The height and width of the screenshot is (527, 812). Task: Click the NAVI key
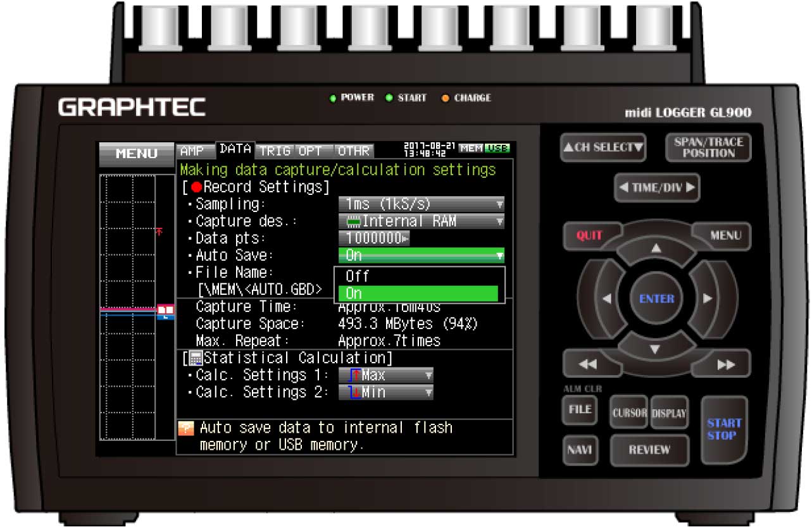[580, 450]
